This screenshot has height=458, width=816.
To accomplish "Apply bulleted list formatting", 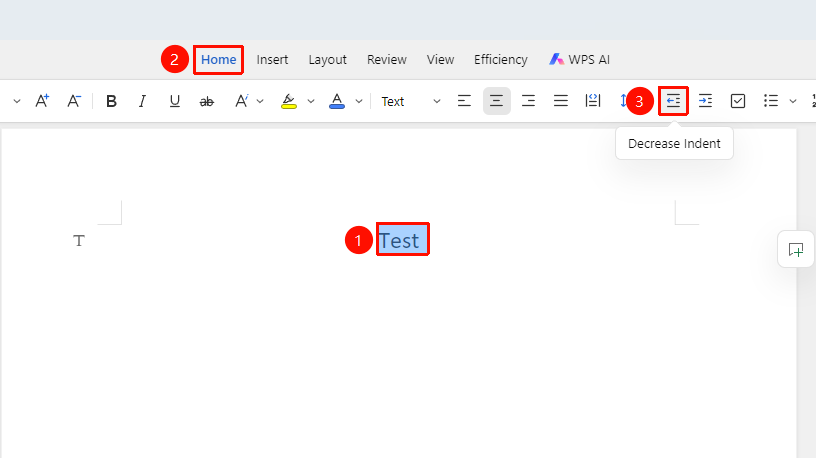I will click(771, 101).
